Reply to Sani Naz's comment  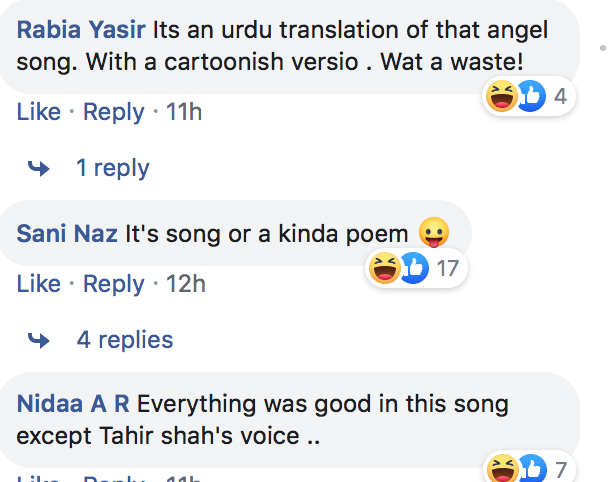tap(114, 284)
